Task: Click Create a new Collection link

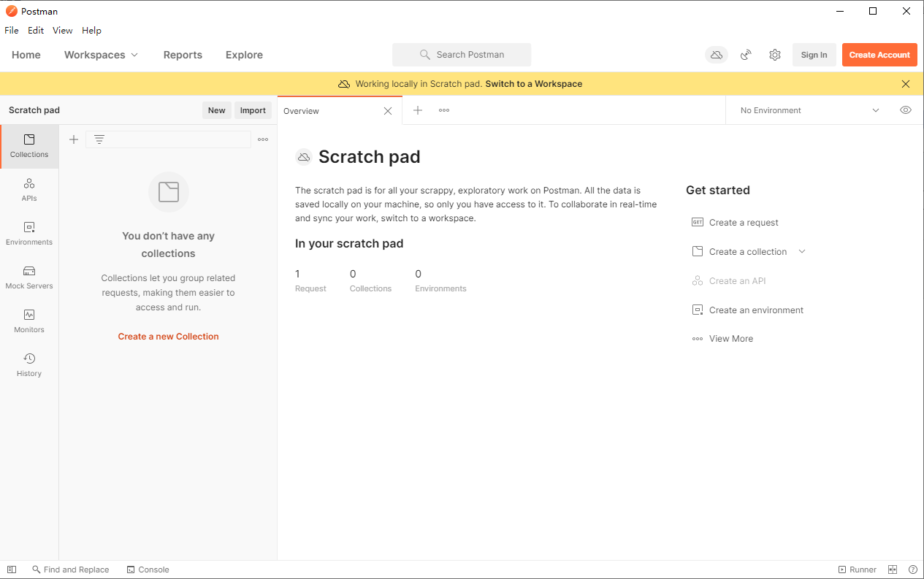Action: tap(169, 337)
